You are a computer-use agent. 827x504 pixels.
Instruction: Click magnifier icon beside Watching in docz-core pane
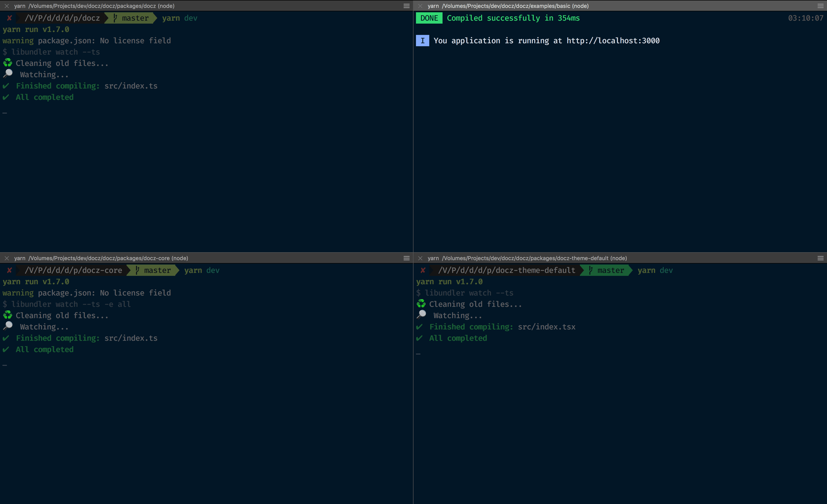coord(8,326)
